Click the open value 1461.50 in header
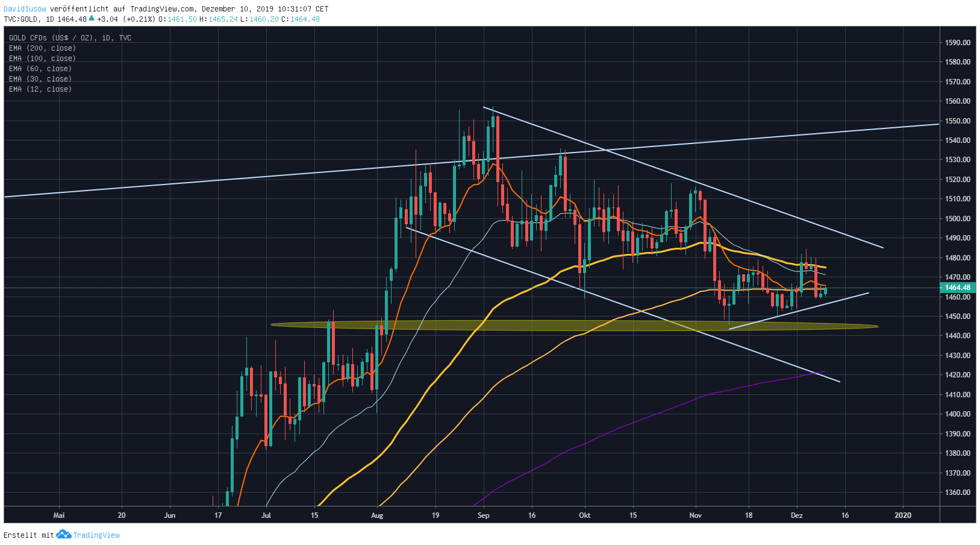The height and width of the screenshot is (545, 980). click(x=183, y=19)
